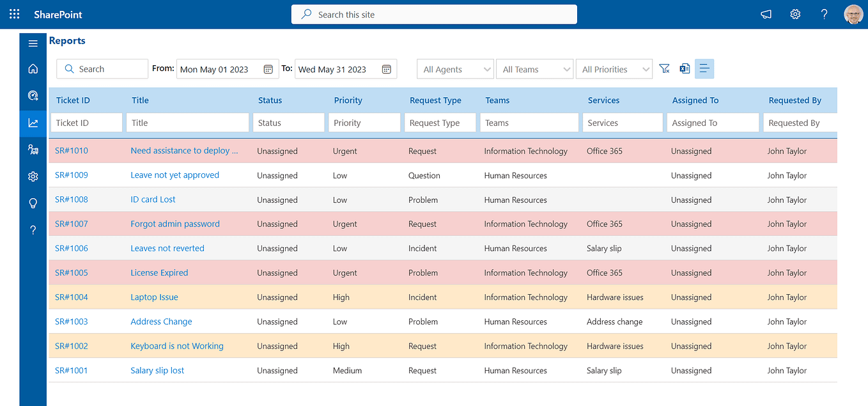Viewport: 868px width, 406px height.
Task: Open the From date calendar picker
Action: (x=268, y=69)
